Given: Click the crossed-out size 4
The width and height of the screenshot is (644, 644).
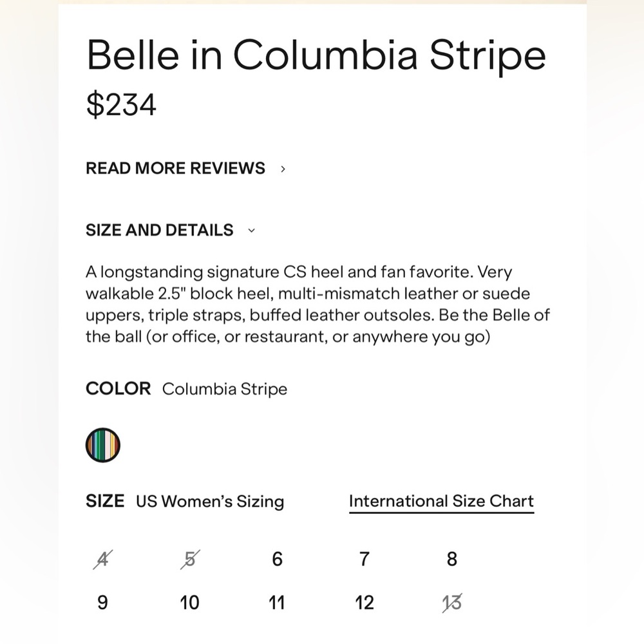Looking at the screenshot, I should 102,559.
